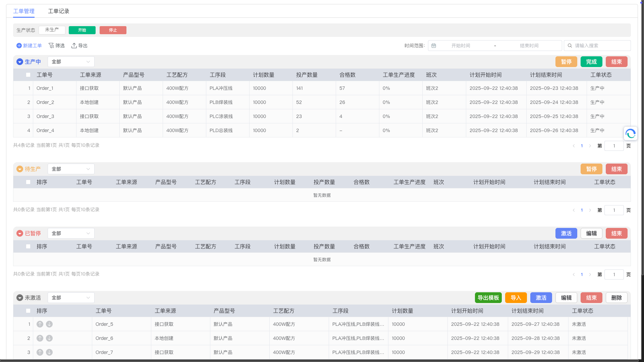644x362 pixels.
Task: Select the 工单管理 tab
Action: coord(24,11)
